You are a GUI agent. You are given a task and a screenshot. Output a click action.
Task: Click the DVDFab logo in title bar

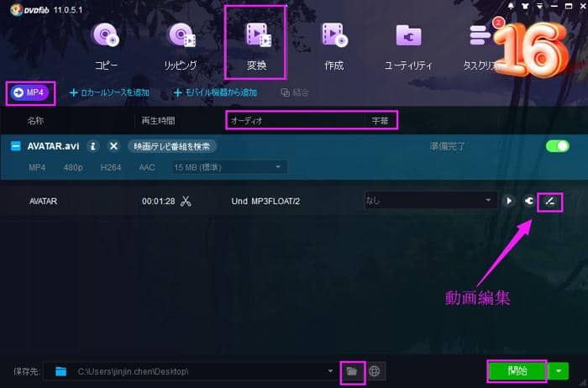pos(30,9)
